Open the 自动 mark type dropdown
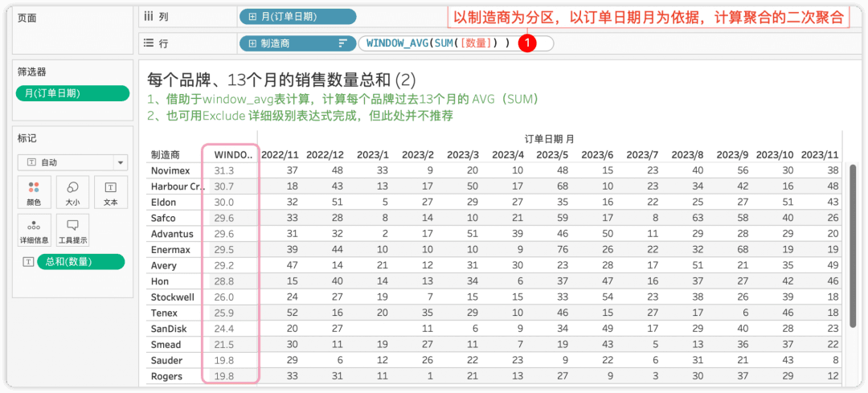 72,162
